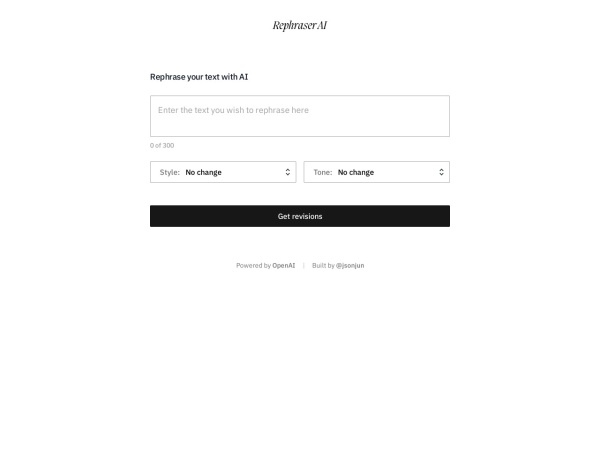The image size is (600, 450).
Task: Focus the "Enter the text" placeholder
Action: (233, 110)
